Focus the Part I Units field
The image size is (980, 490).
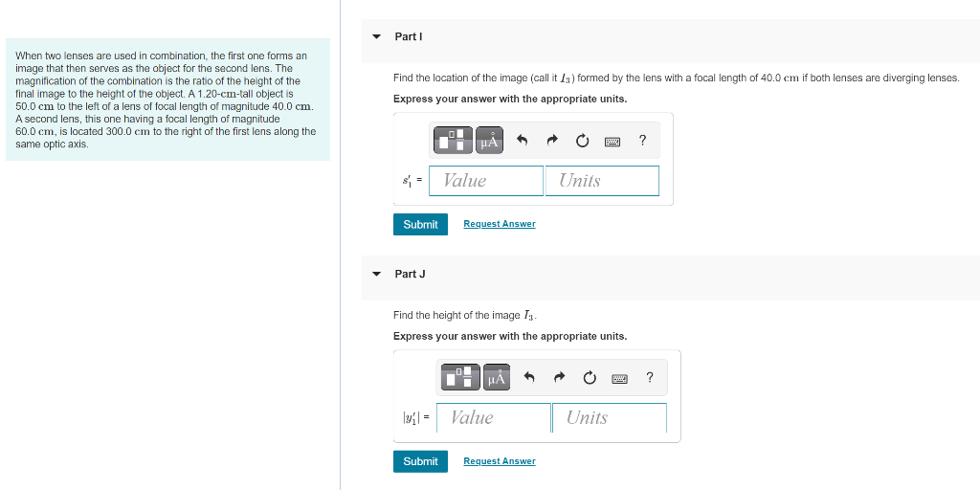coord(603,181)
